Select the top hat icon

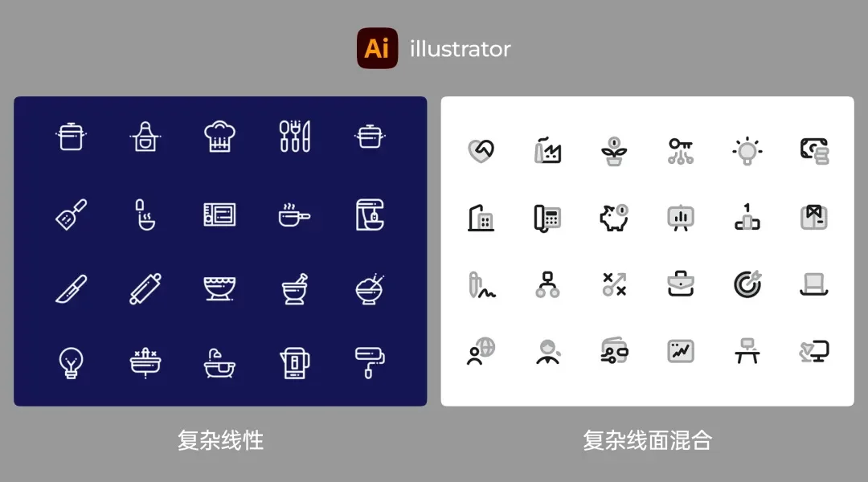pyautogui.click(x=815, y=284)
